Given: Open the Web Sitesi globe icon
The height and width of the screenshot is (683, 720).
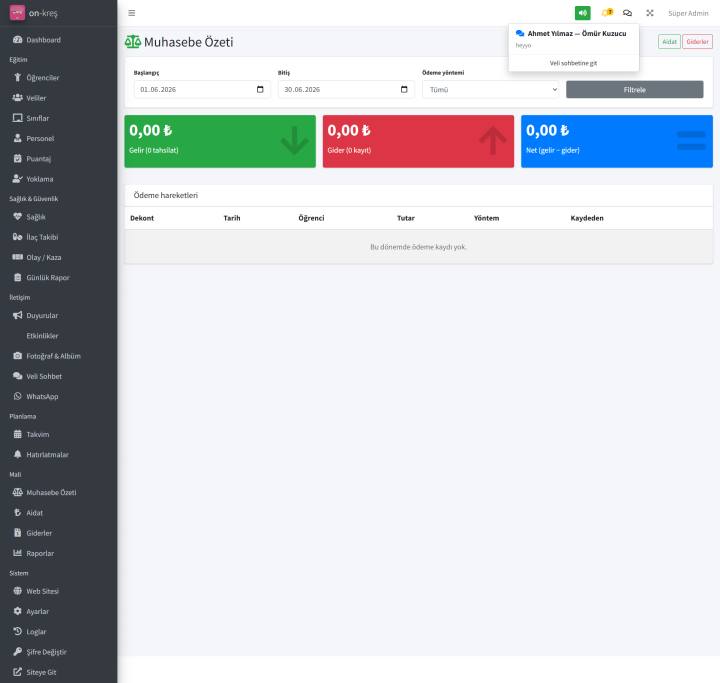Looking at the screenshot, I should click(17, 591).
